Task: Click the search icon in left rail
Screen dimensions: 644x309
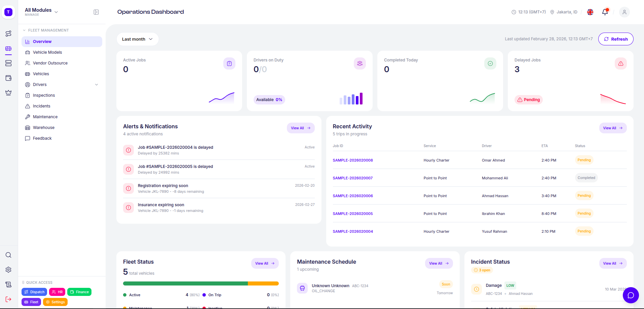Action: click(x=8, y=255)
